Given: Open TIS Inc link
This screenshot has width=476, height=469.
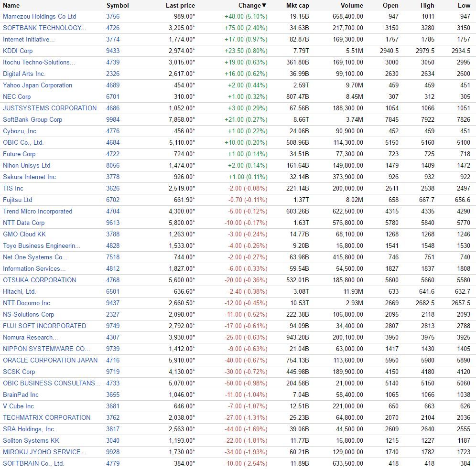Looking at the screenshot, I should point(13,188).
